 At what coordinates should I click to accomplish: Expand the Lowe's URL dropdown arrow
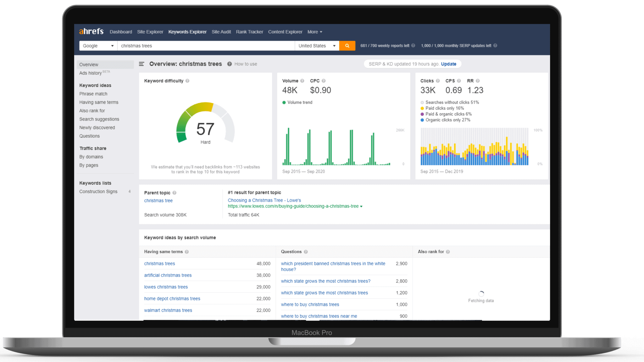tap(362, 206)
